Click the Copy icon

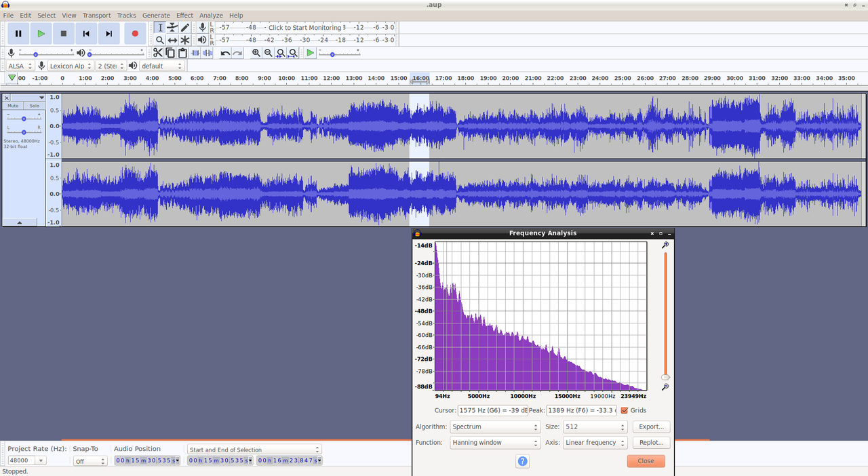point(170,53)
